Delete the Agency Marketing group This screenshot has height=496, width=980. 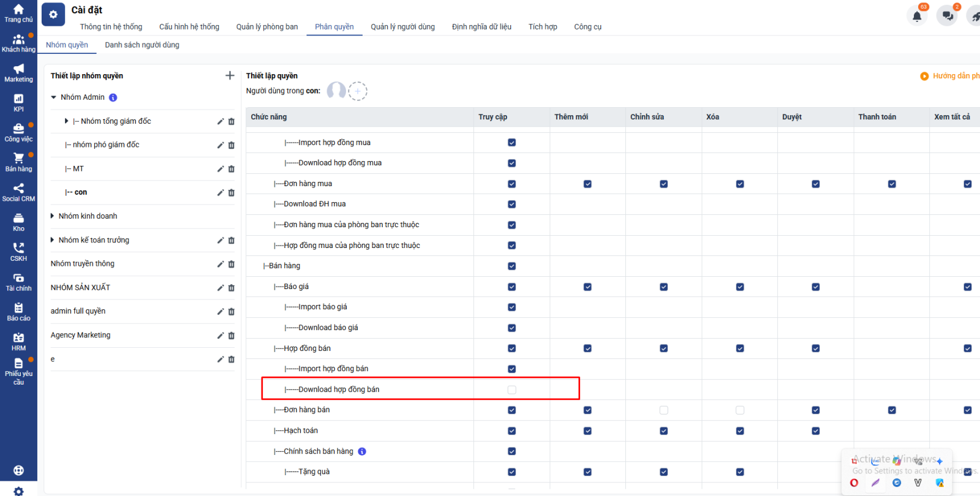[232, 336]
